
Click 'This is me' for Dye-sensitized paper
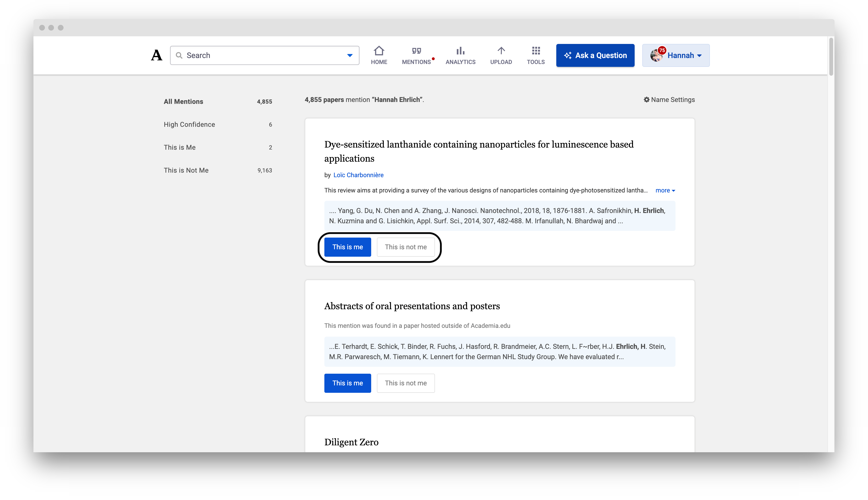[347, 247]
